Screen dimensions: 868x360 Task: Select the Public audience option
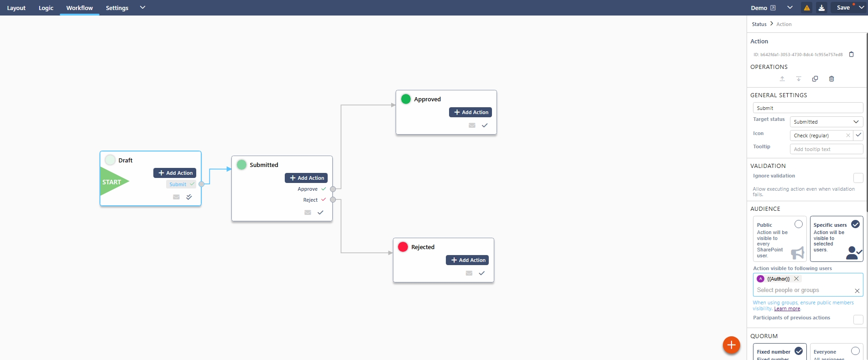click(x=798, y=224)
